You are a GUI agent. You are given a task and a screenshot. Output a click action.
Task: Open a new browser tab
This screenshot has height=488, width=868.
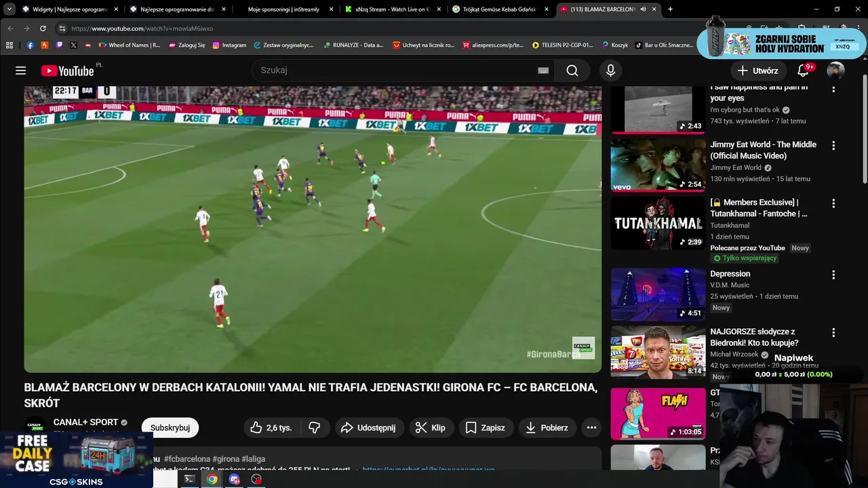670,9
